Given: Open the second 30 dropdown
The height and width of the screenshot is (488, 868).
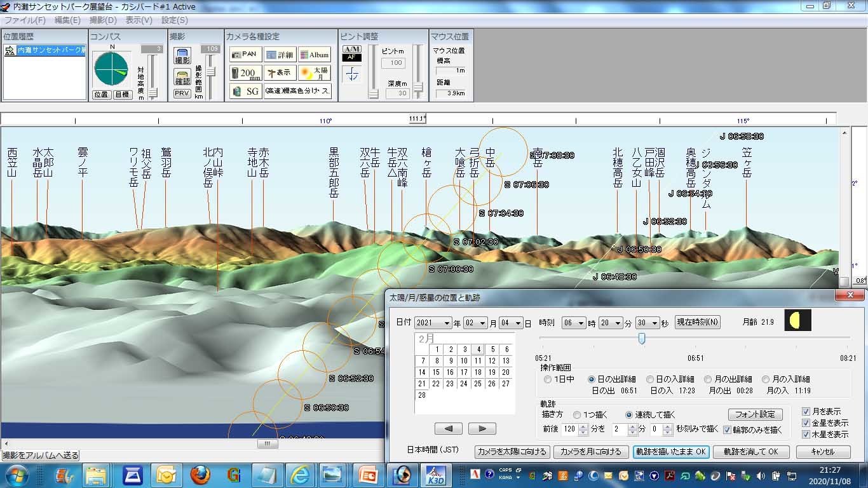Looking at the screenshot, I should click(x=647, y=323).
